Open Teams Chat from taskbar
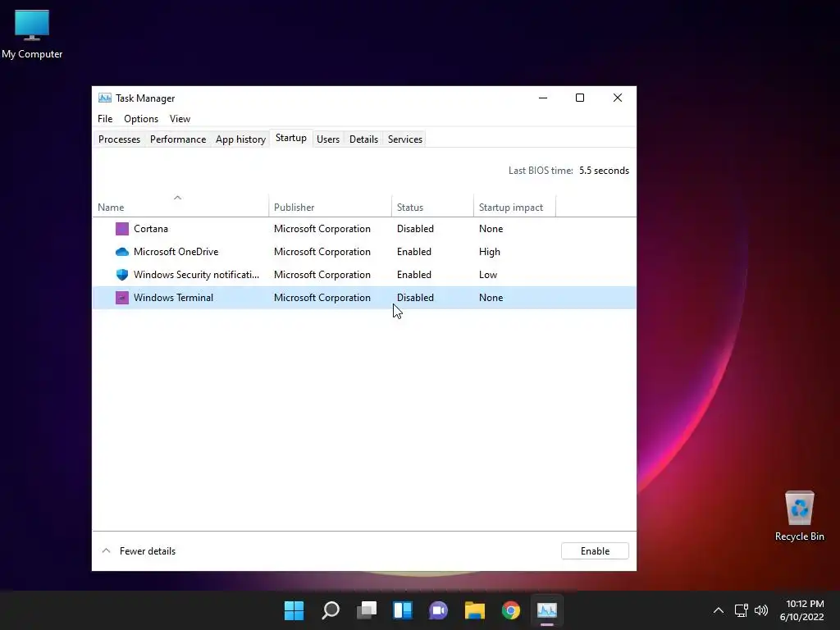This screenshot has width=840, height=630. (x=438, y=610)
